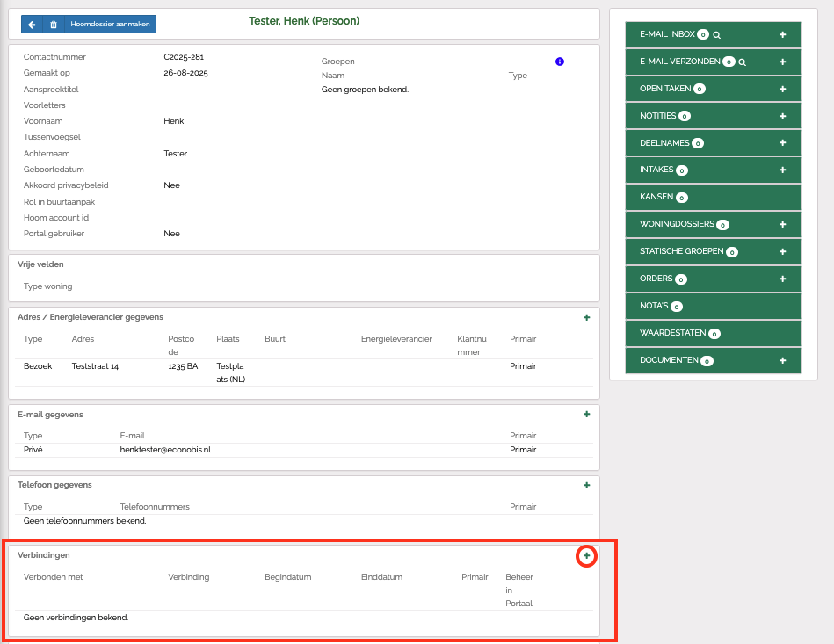The image size is (834, 644).
Task: Search E-mail inbox with magnifier icon
Action: tap(717, 35)
